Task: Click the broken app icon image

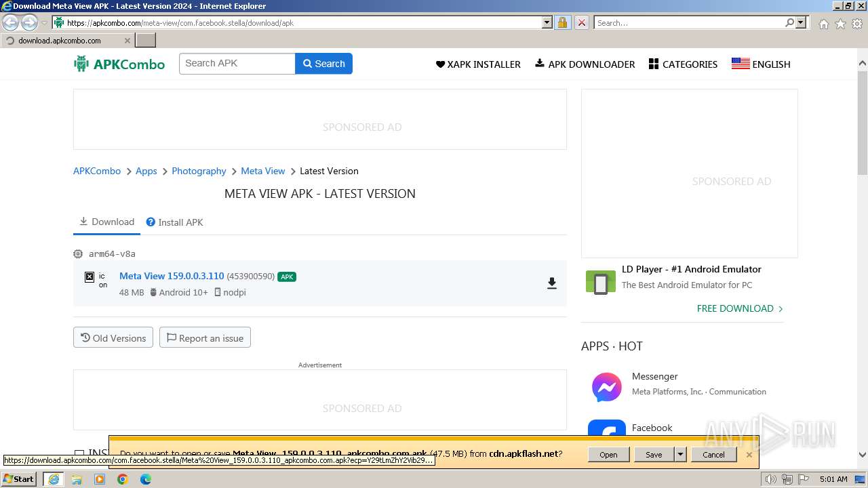Action: (x=89, y=277)
